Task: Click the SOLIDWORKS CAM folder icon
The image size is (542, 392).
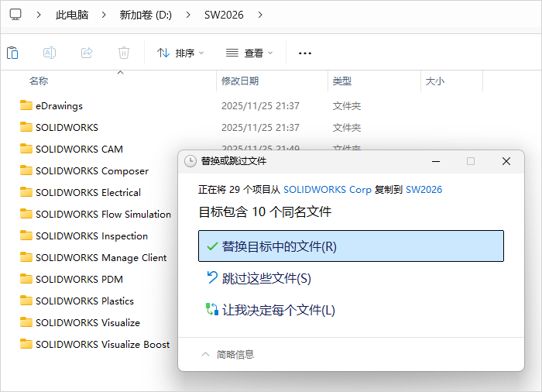Action: coord(26,149)
